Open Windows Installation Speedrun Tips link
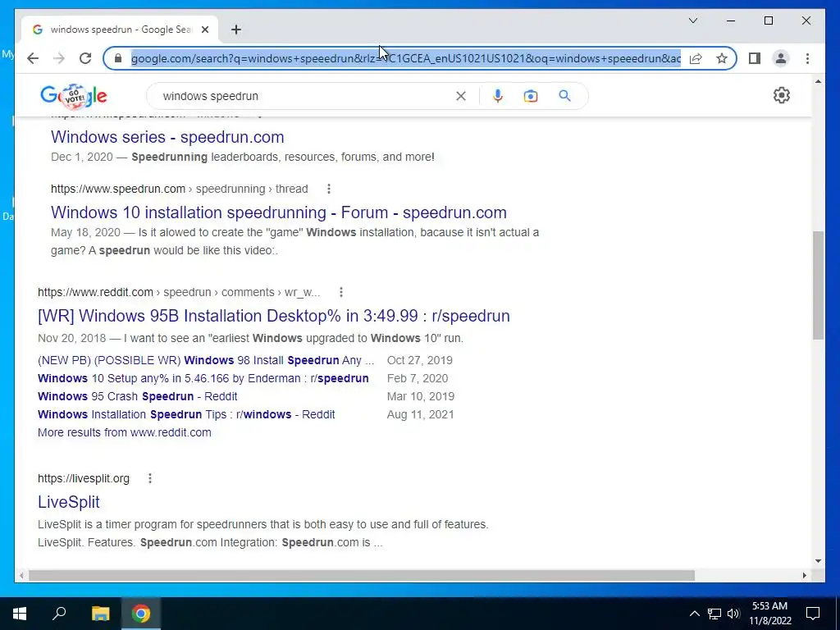840x630 pixels. coord(186,414)
